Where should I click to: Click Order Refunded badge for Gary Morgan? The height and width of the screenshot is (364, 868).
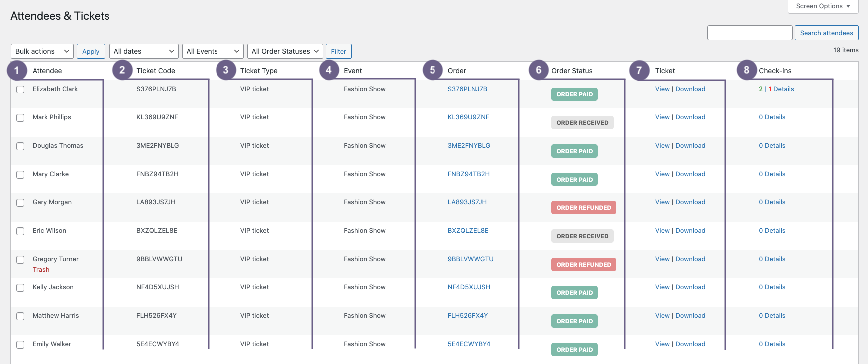583,208
